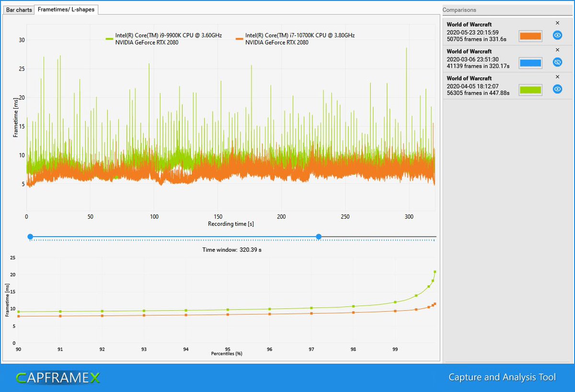Click the right time window slider handle
This screenshot has height=392, width=575.
(x=319, y=236)
